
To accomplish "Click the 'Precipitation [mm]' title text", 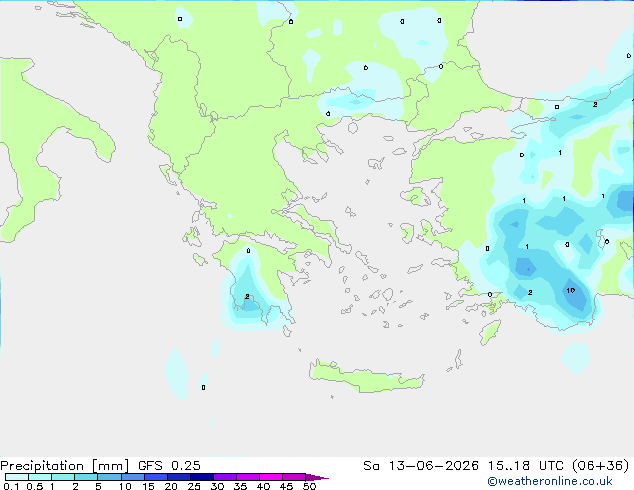I will coord(64,466).
